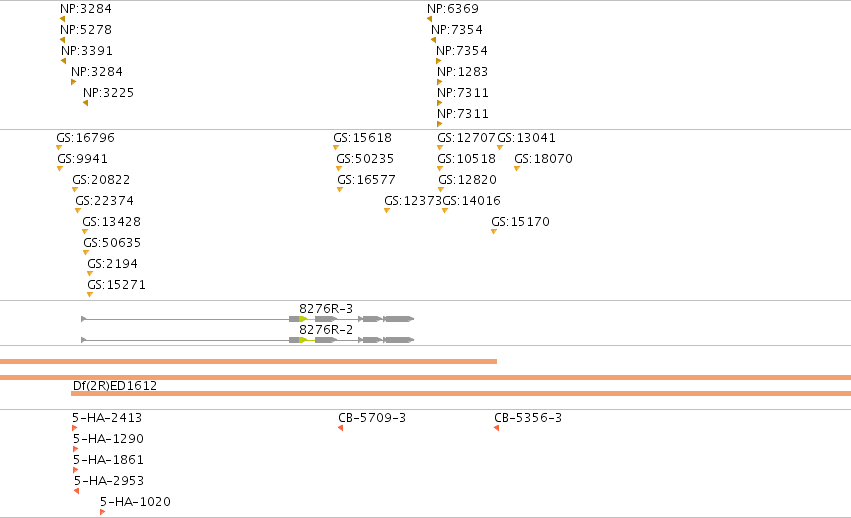Select the GS:15170 feature label
Screen dimensions: 851x518
point(520,222)
